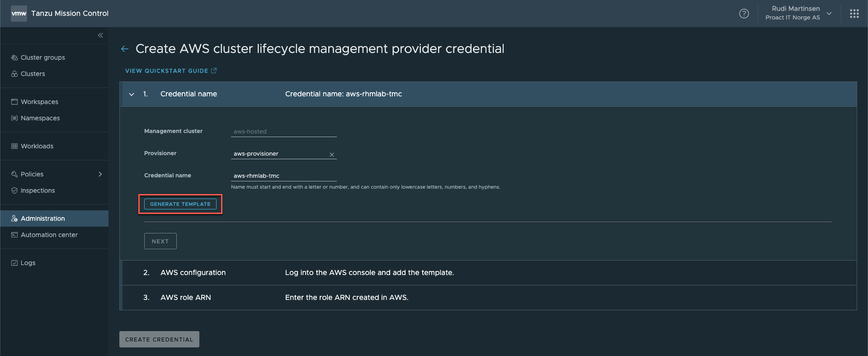
Task: Click the Automation center icon
Action: (x=14, y=235)
